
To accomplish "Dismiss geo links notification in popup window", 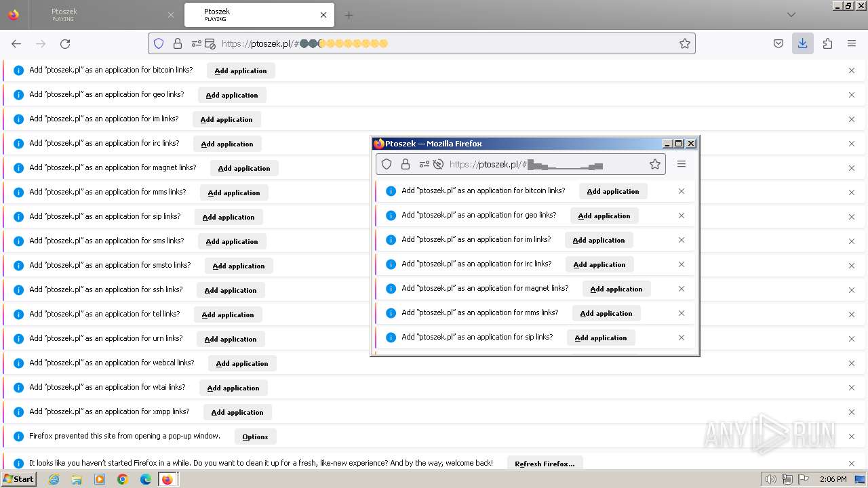I will 682,216.
